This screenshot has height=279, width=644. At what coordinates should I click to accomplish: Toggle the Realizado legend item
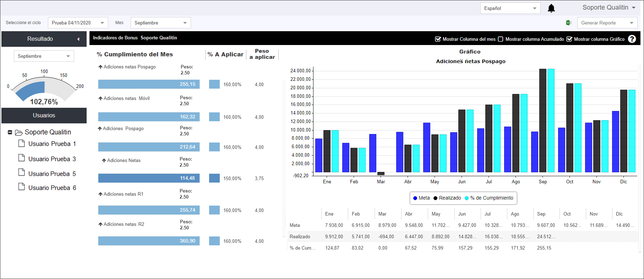point(447,198)
